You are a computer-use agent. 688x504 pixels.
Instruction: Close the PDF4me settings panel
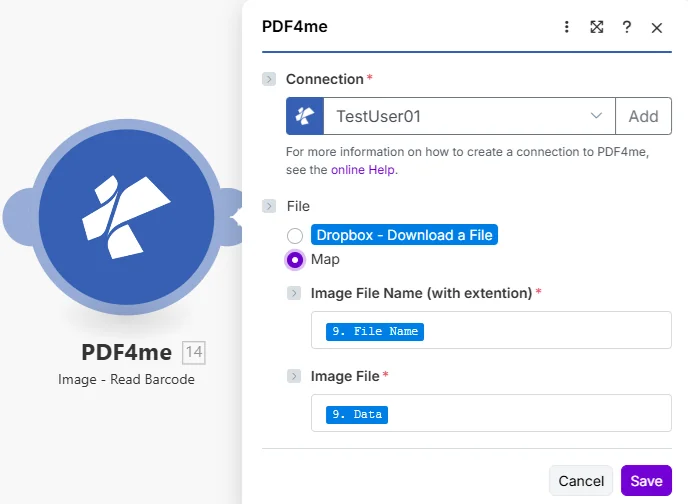click(656, 28)
